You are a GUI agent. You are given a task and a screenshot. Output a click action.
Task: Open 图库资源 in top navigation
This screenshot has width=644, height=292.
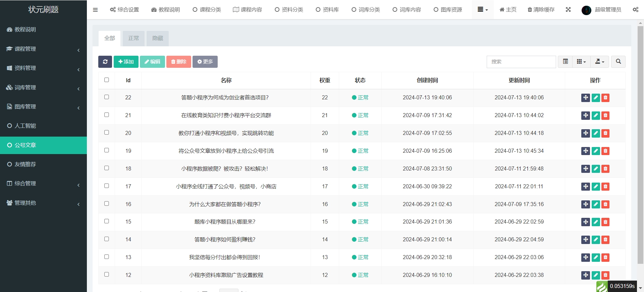coord(448,10)
